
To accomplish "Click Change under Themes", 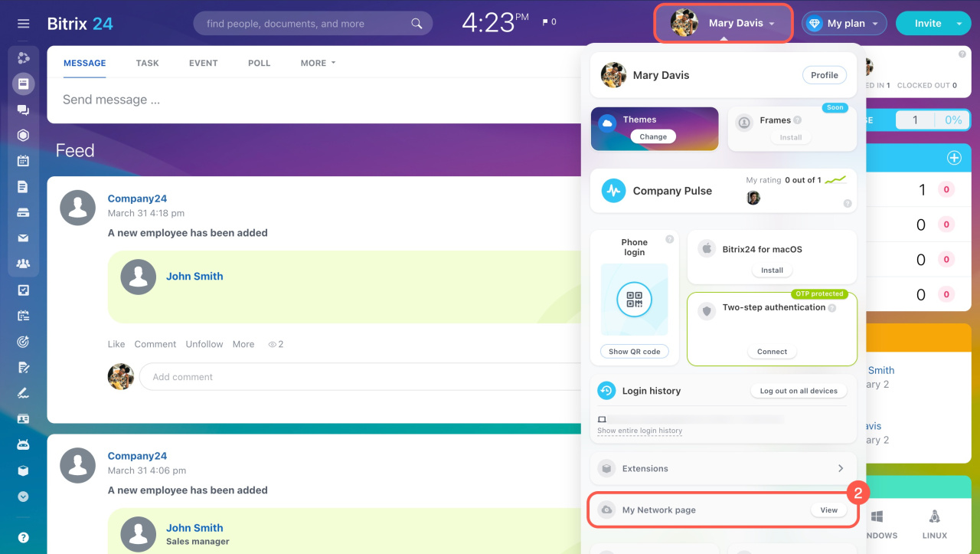I will (653, 136).
